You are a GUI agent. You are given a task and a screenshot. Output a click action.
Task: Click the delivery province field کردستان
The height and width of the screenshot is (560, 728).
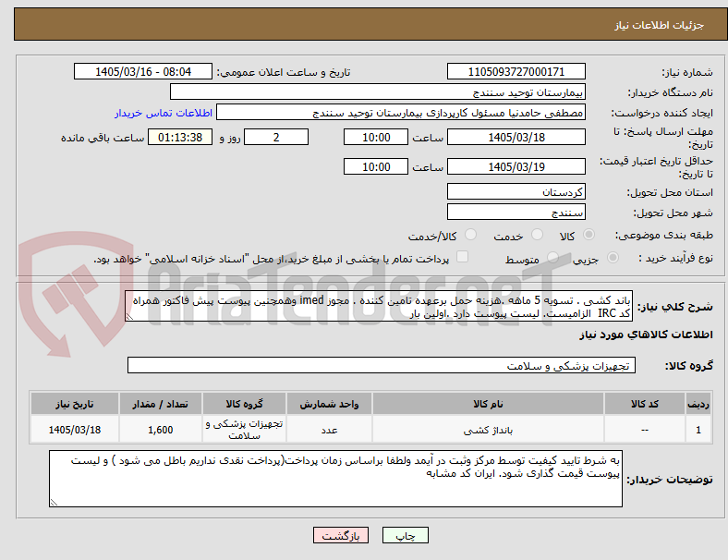pyautogui.click(x=516, y=192)
